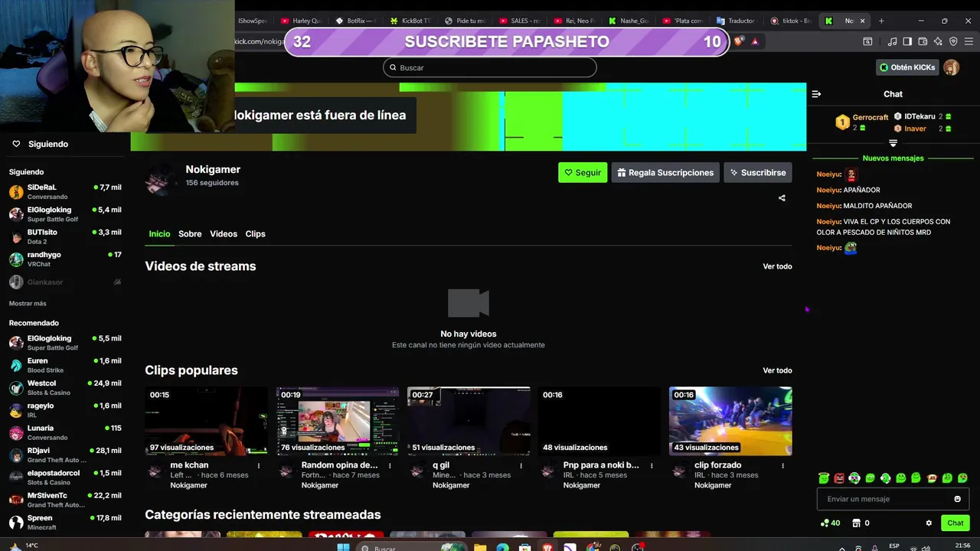Switch to the Videos tab
Image resolution: width=980 pixels, height=551 pixels.
click(224, 234)
